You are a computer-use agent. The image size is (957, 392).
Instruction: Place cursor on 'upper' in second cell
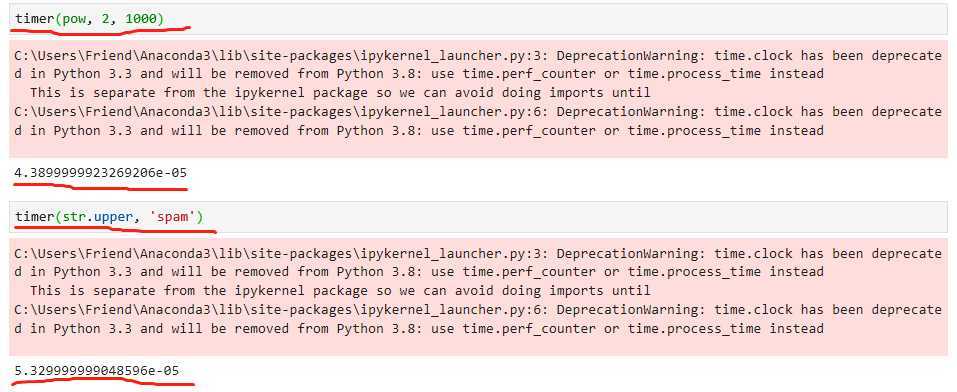coord(114,217)
